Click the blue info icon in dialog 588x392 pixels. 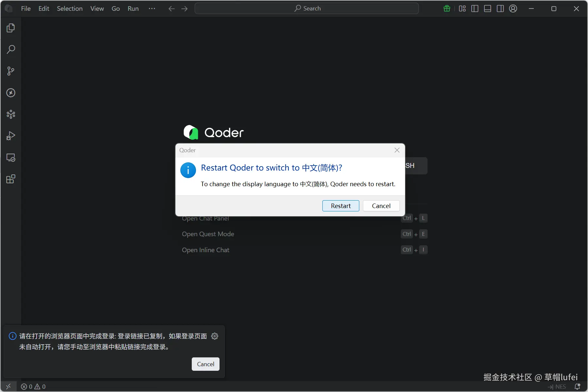click(x=188, y=170)
